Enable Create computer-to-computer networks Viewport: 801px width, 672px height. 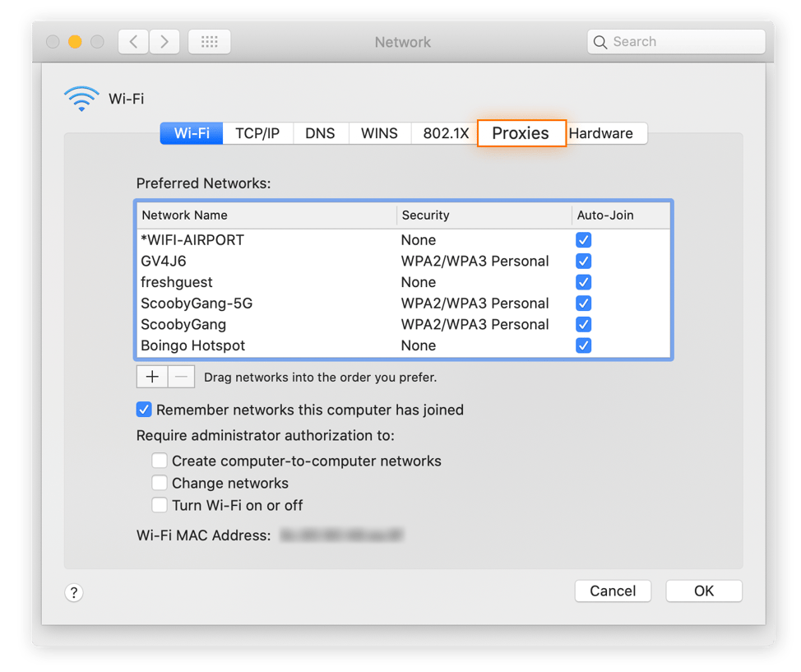point(160,461)
